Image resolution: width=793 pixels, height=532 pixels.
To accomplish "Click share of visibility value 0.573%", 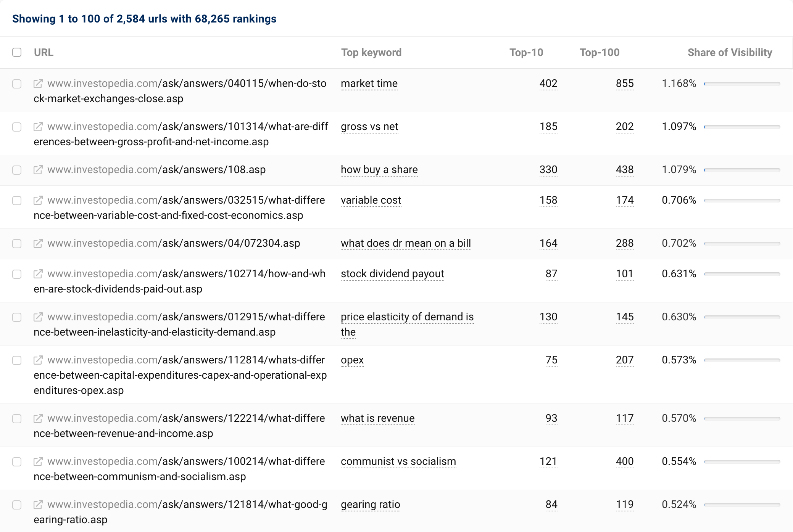I will 679,360.
